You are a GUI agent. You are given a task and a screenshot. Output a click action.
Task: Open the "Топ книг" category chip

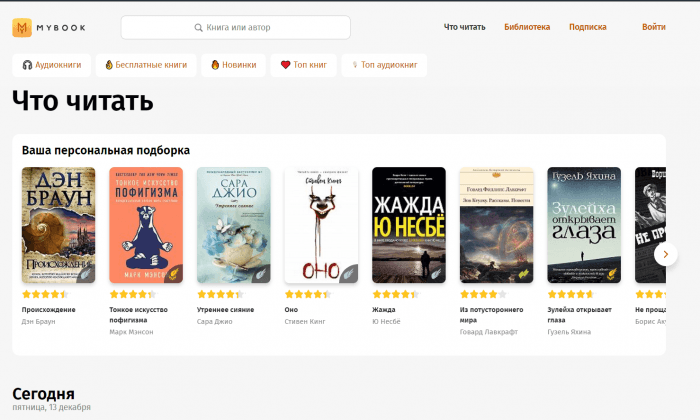tap(304, 65)
